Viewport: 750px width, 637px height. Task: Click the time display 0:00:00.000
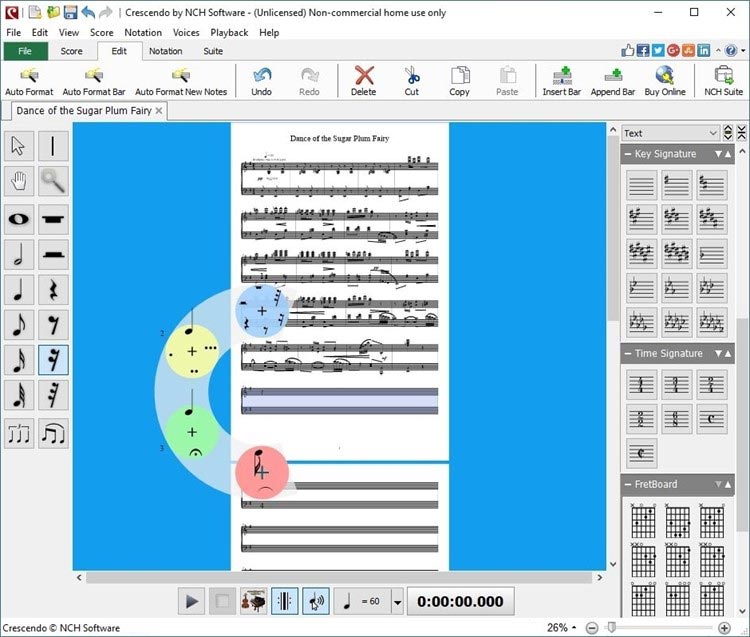[x=460, y=602]
